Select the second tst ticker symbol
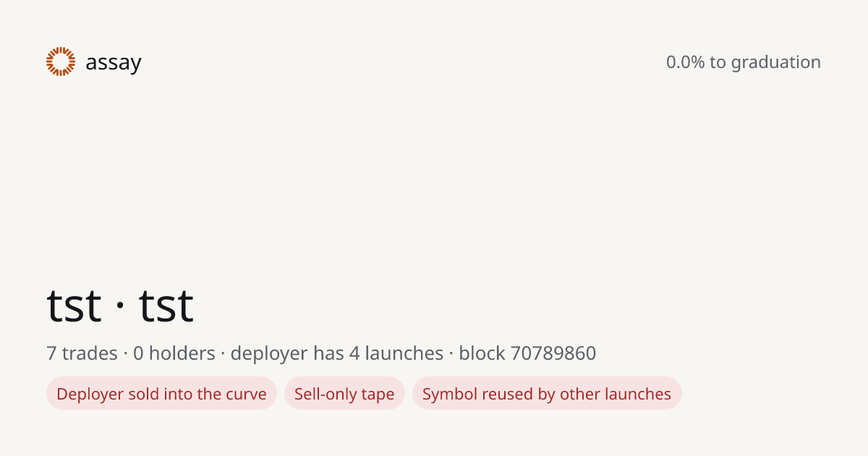Screen dimensions: 868x456 166,305
